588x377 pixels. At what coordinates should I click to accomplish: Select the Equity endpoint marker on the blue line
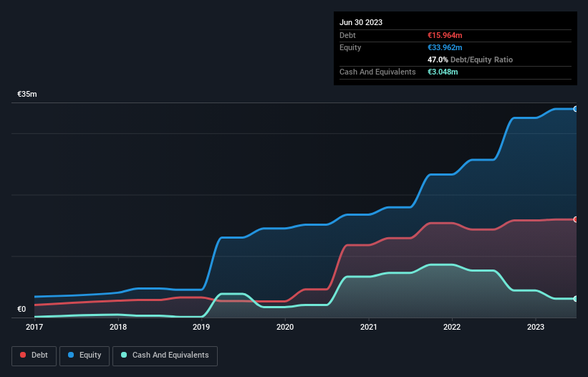[x=576, y=109]
